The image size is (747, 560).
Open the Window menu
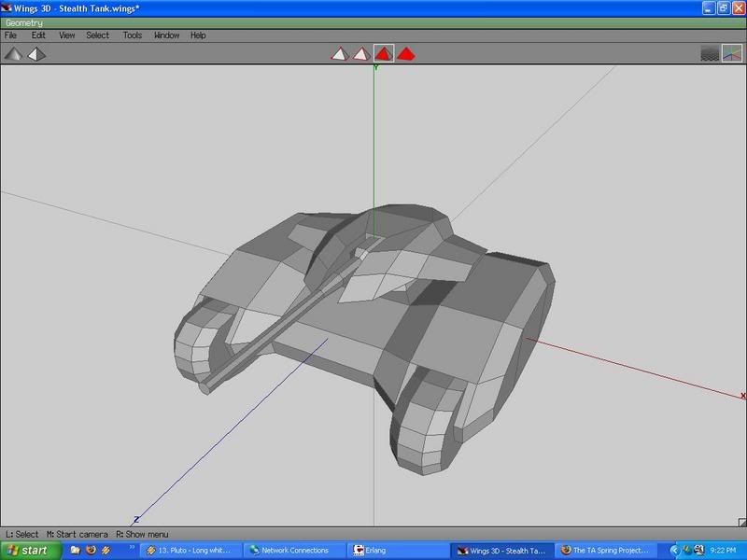[x=167, y=35]
